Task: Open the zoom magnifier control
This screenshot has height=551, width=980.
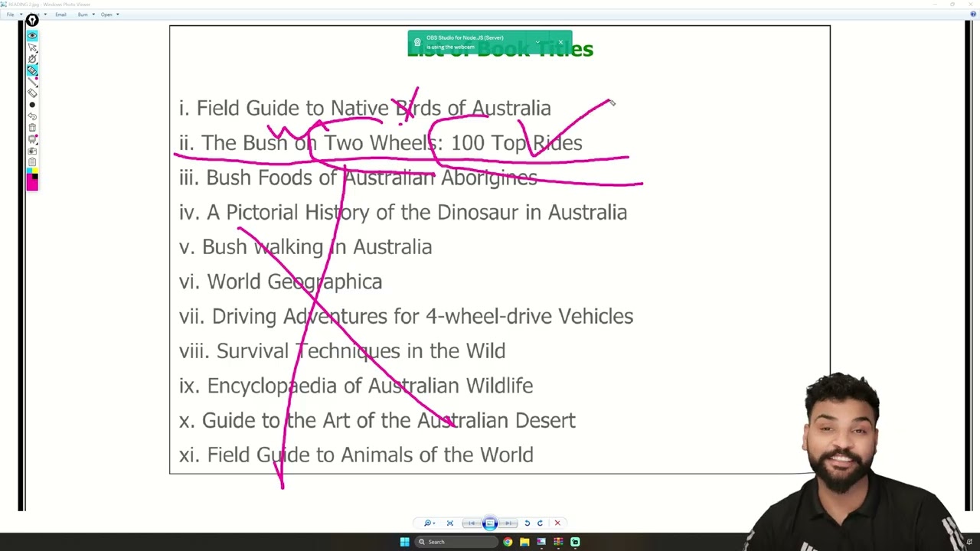Action: [x=430, y=523]
